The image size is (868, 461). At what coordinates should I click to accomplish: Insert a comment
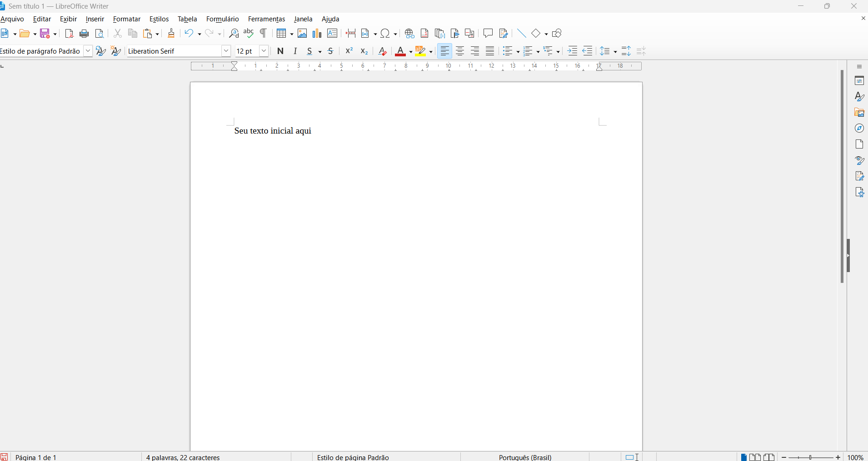488,33
